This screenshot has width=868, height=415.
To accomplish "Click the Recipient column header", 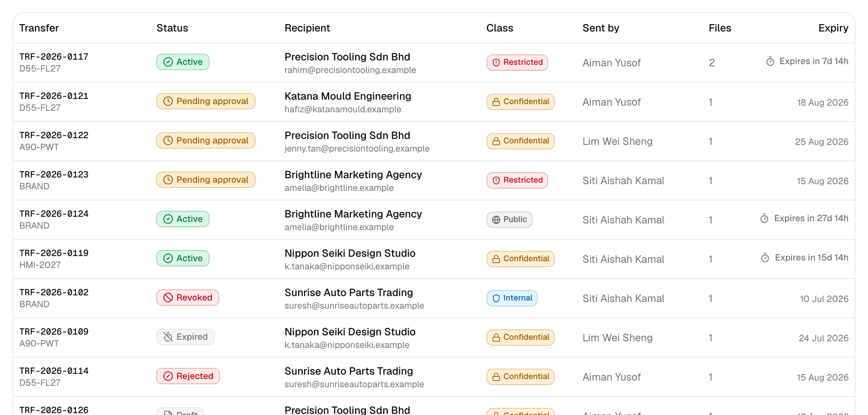I will (307, 28).
